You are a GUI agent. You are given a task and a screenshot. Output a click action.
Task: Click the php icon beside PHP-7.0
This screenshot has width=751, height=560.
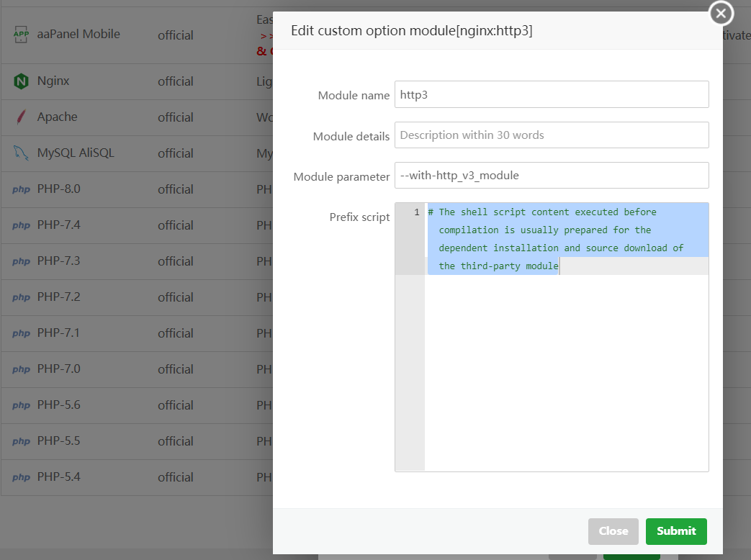pos(21,369)
